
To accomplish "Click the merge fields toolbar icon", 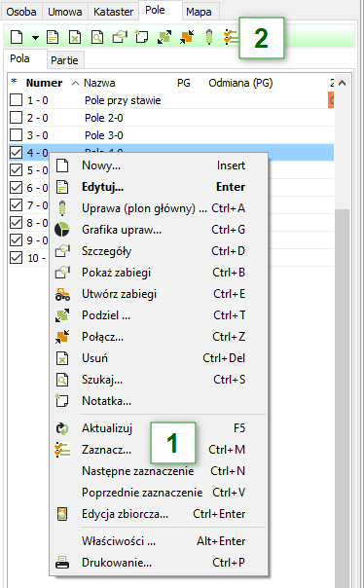I will pyautogui.click(x=187, y=37).
